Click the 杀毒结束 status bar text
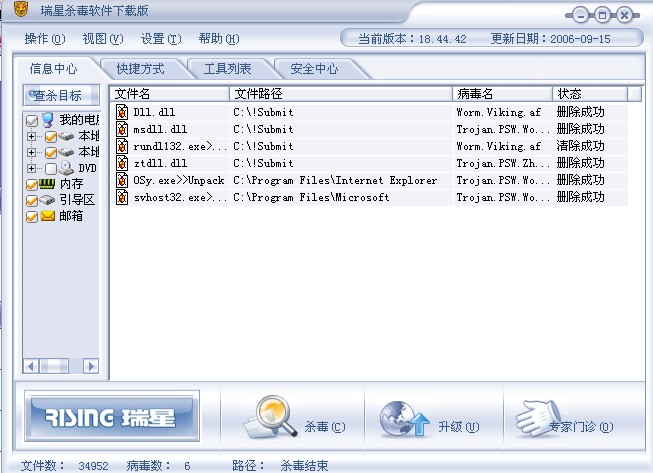 point(304,466)
